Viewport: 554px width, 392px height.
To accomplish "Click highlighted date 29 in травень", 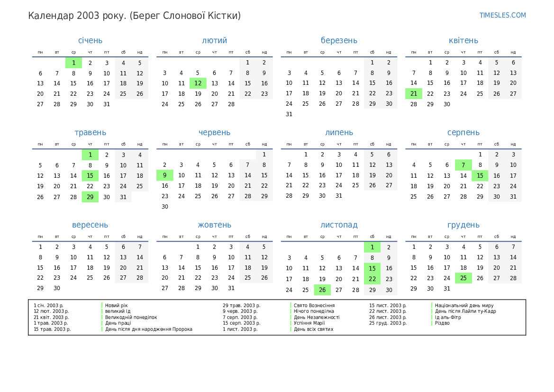I will [90, 197].
